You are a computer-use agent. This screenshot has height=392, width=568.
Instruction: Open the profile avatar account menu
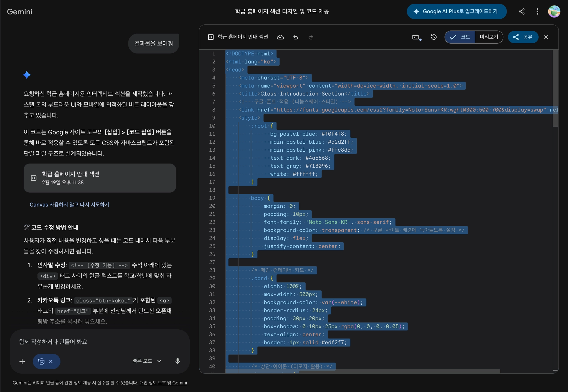click(x=554, y=11)
